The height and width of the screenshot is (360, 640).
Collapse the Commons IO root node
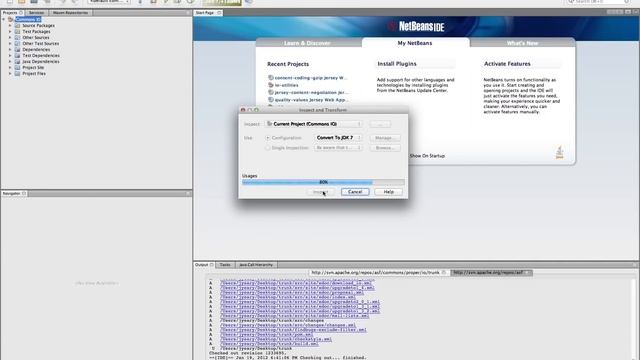4,19
